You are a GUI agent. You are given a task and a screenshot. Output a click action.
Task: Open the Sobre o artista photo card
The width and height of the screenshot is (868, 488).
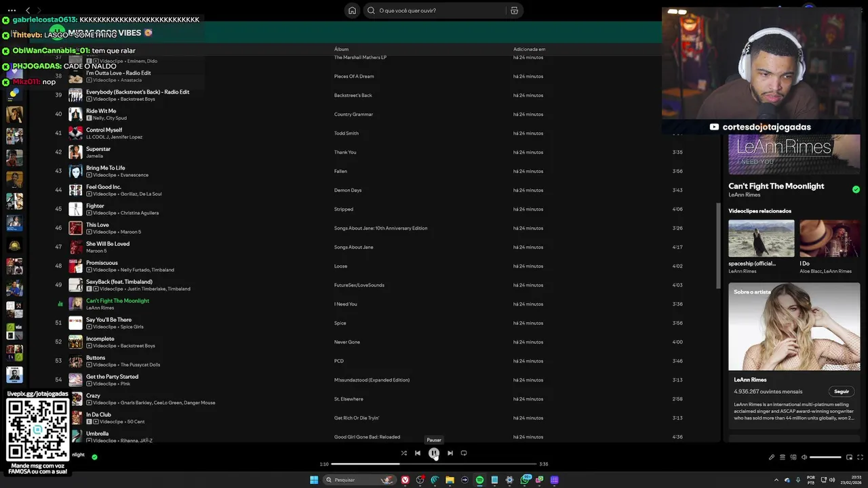coord(794,327)
